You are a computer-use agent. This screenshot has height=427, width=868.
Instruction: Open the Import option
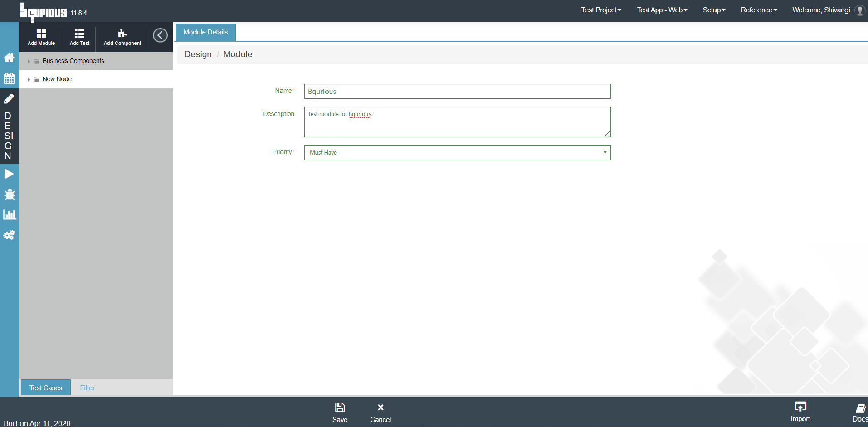pyautogui.click(x=800, y=412)
